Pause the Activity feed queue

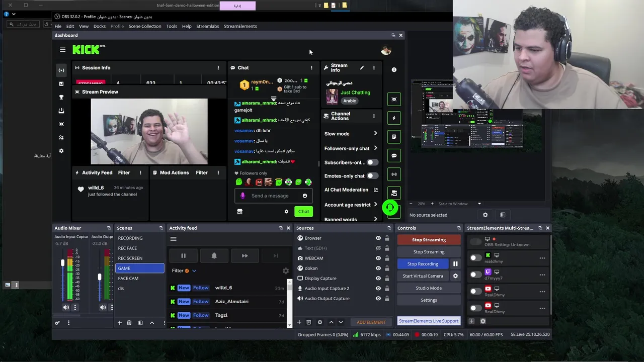tap(183, 256)
